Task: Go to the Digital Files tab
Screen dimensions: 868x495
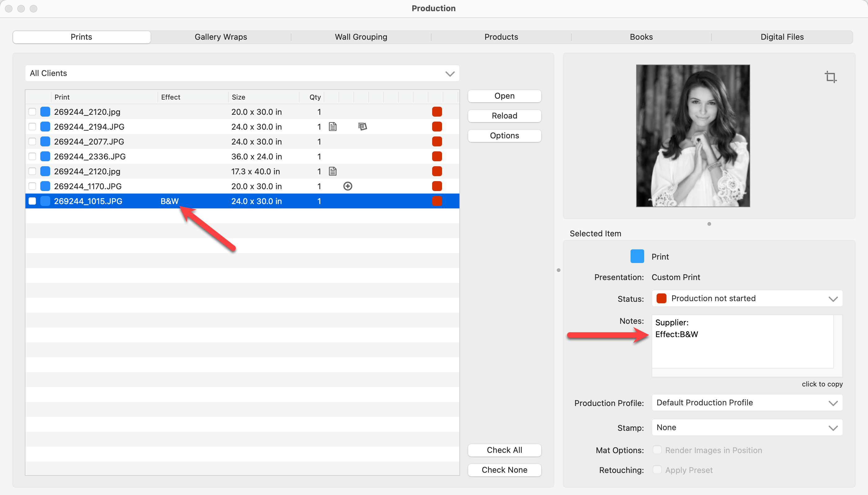Action: [782, 37]
